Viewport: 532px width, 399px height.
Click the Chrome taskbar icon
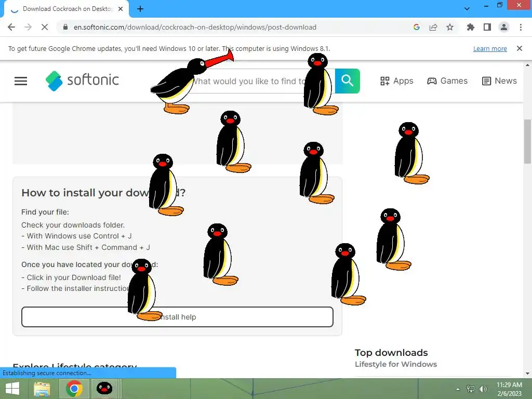point(74,389)
